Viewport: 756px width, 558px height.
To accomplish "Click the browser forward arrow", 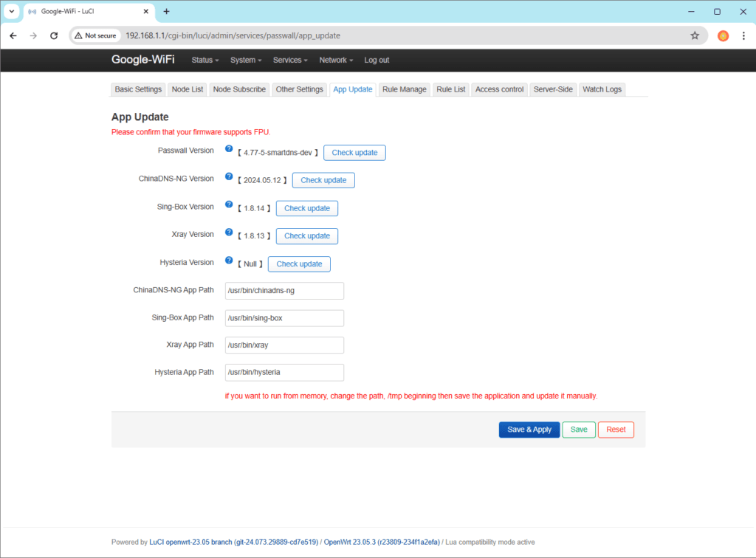I will click(x=33, y=35).
